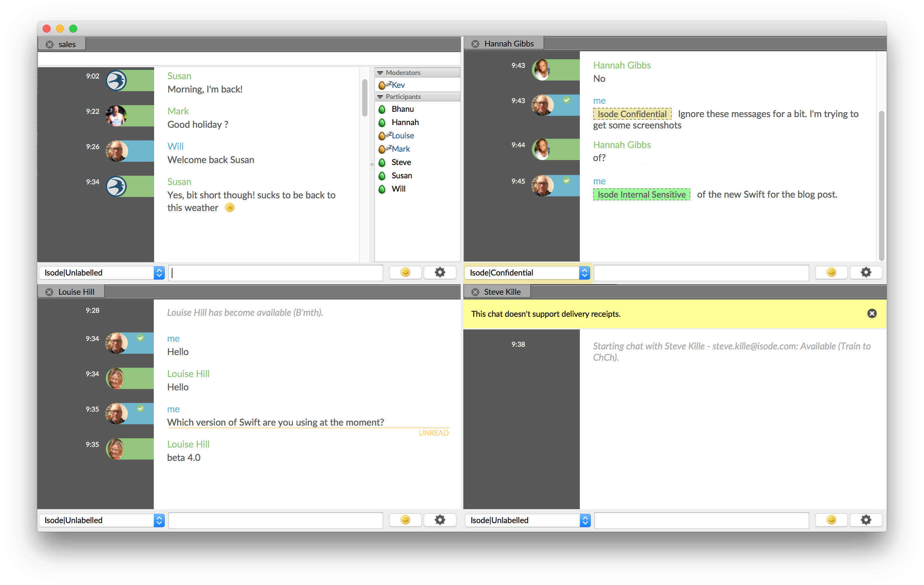Select Kev in the moderators list
924x585 pixels.
(x=417, y=85)
